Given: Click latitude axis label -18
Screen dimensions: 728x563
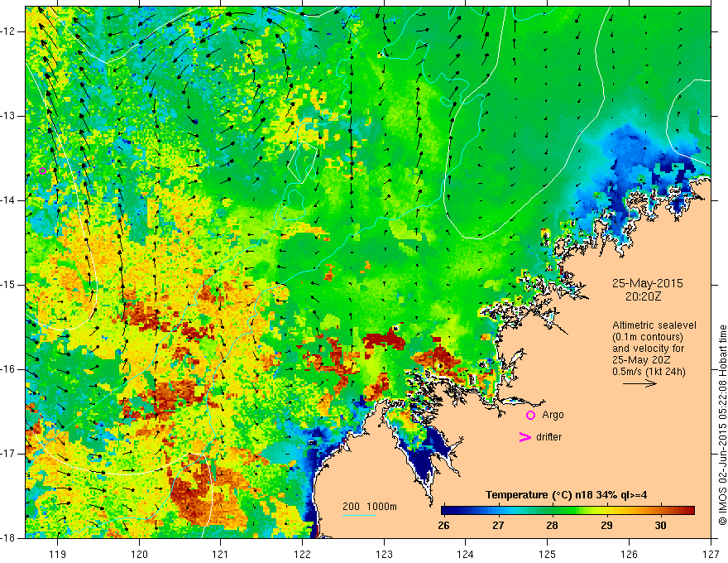Looking at the screenshot, I should tap(8, 538).
